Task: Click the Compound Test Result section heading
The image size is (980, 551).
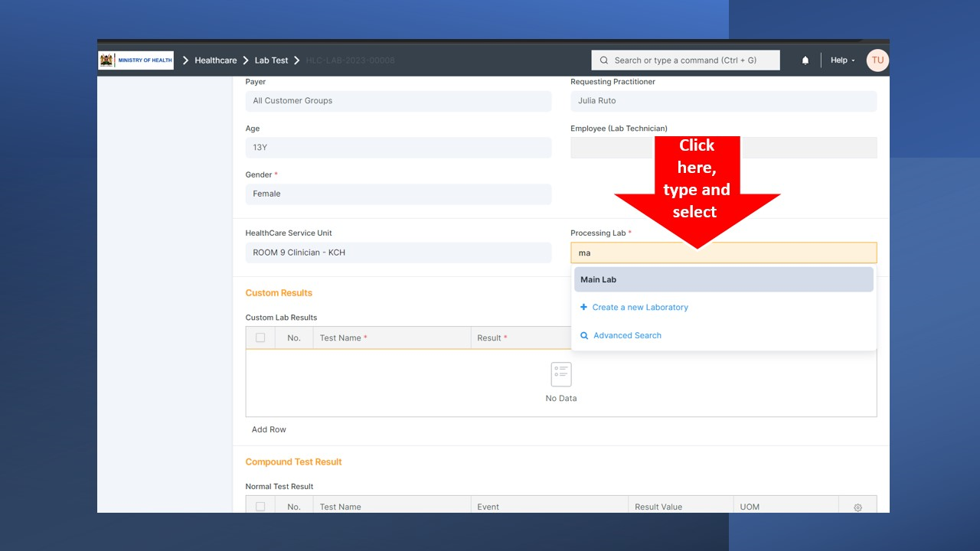Action: [x=293, y=462]
